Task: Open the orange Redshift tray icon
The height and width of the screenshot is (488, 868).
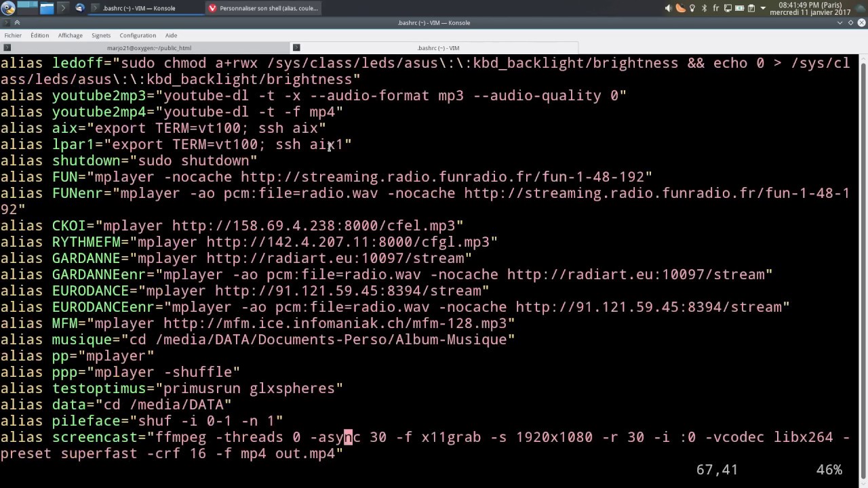Action: [680, 8]
